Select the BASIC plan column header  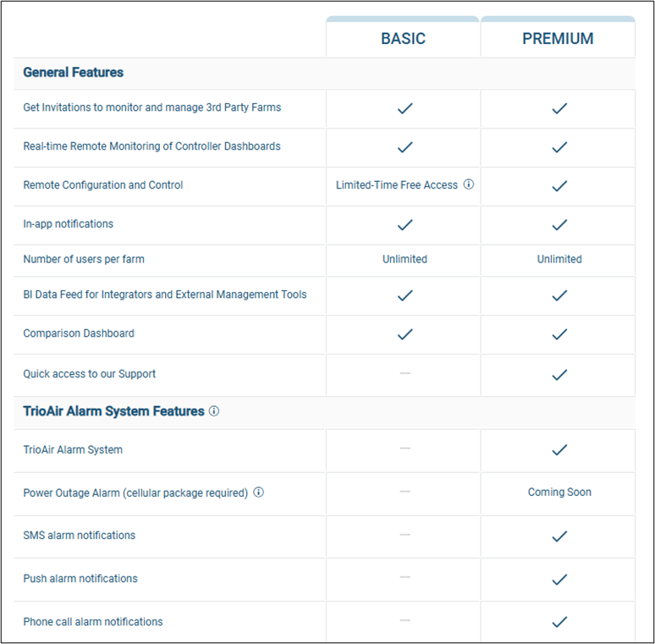click(403, 39)
